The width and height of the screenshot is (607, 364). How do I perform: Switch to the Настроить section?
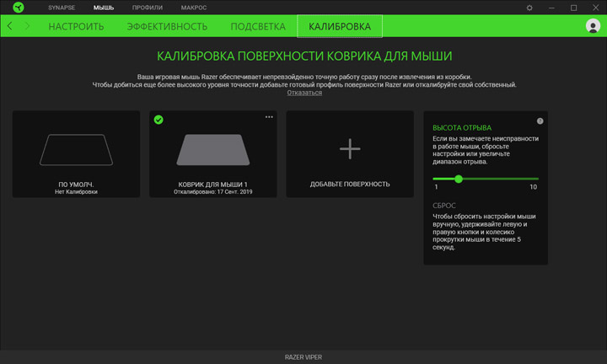click(76, 26)
